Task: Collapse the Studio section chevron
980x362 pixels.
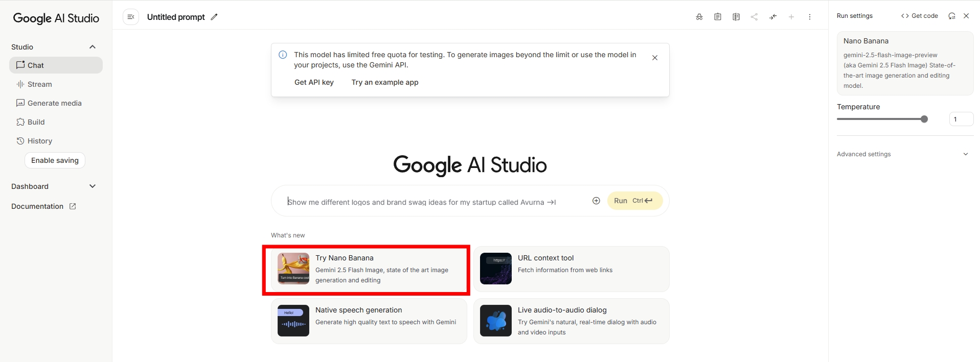Action: (x=93, y=47)
